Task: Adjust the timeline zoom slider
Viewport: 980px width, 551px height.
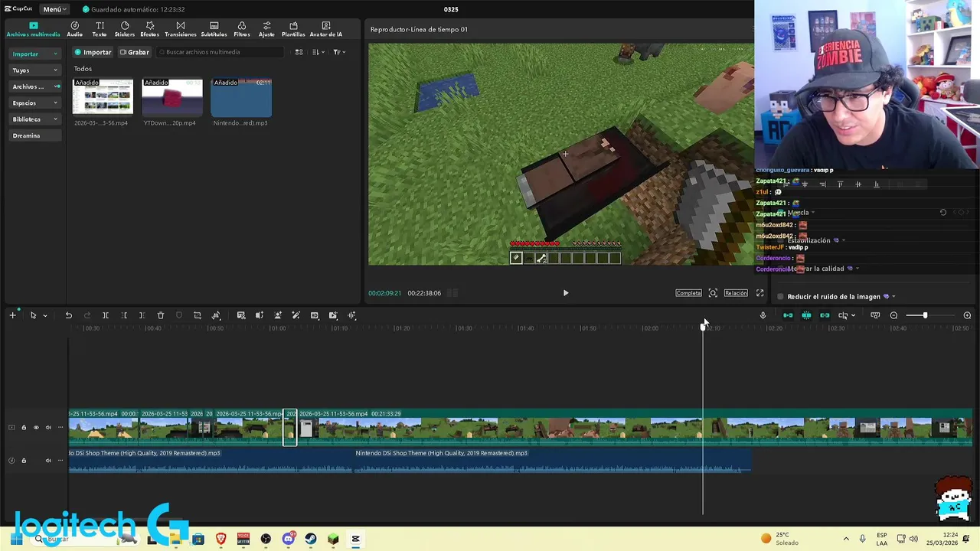Action: pyautogui.click(x=925, y=315)
